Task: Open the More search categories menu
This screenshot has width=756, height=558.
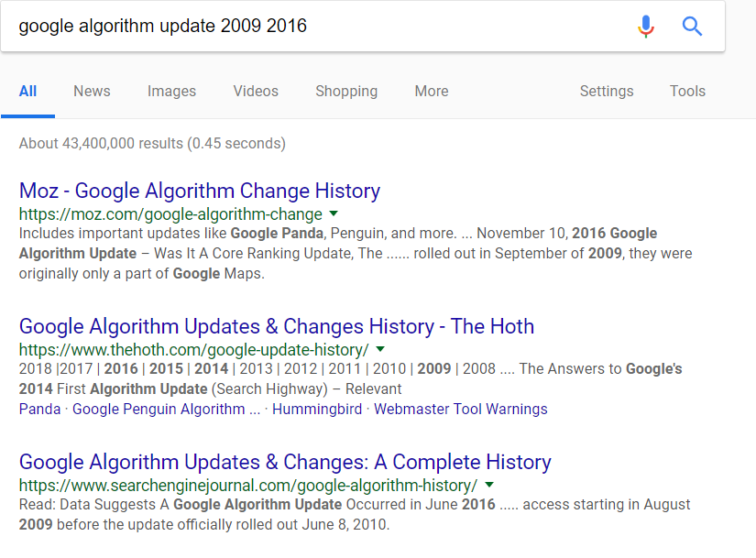Action: coord(432,91)
